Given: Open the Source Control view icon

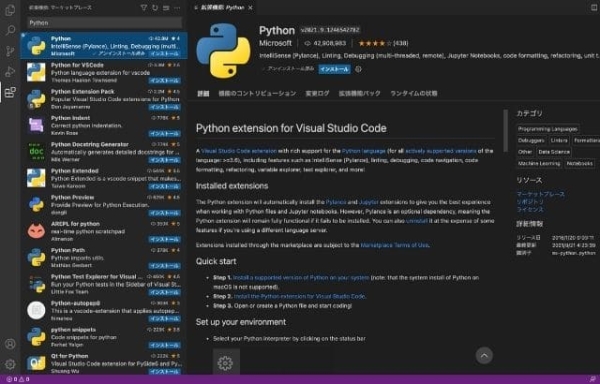Looking at the screenshot, I should tap(10, 51).
